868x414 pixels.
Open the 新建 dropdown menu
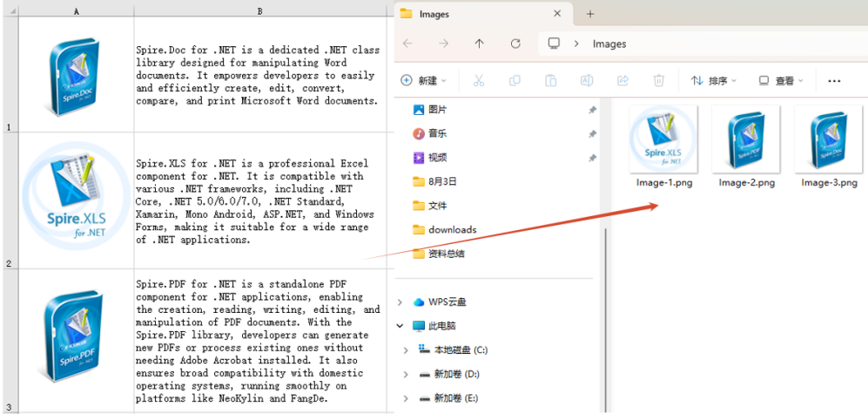423,81
